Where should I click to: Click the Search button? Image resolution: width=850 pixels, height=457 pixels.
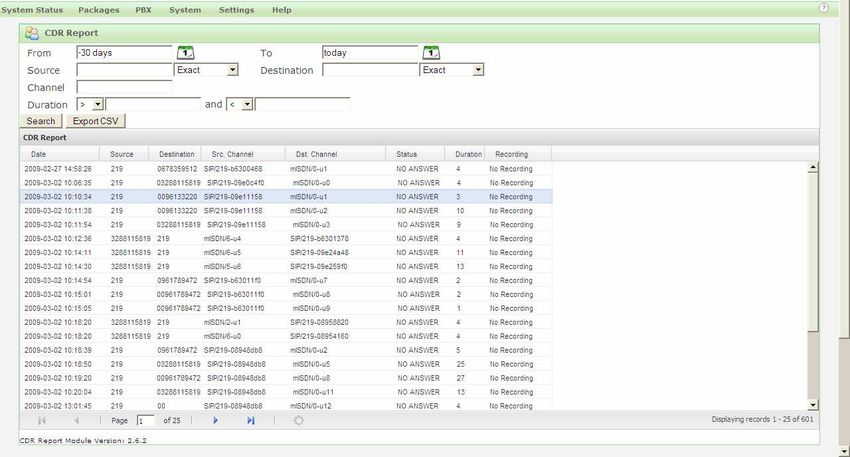click(x=41, y=121)
